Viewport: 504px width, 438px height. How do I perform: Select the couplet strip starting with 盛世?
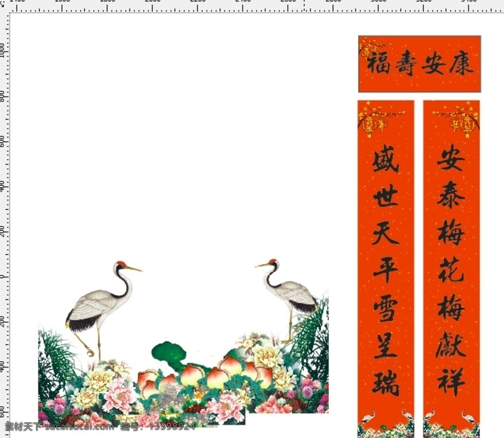pyautogui.click(x=386, y=269)
